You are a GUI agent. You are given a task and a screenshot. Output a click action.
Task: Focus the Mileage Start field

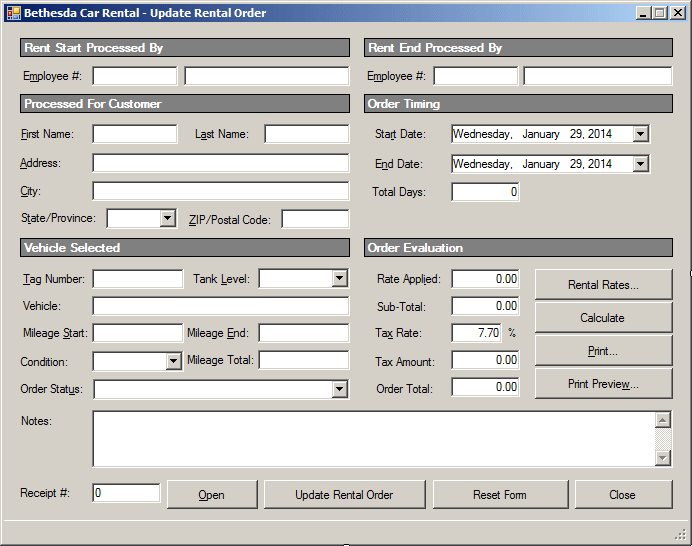tap(138, 333)
